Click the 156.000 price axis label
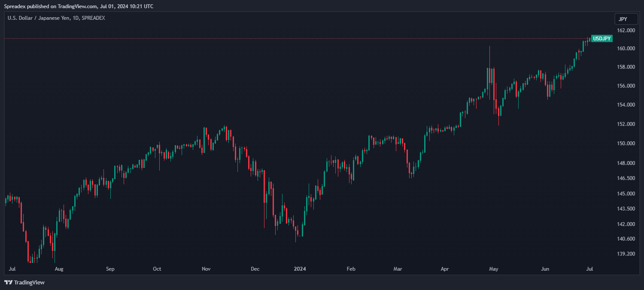This screenshot has width=644, height=290. point(626,86)
